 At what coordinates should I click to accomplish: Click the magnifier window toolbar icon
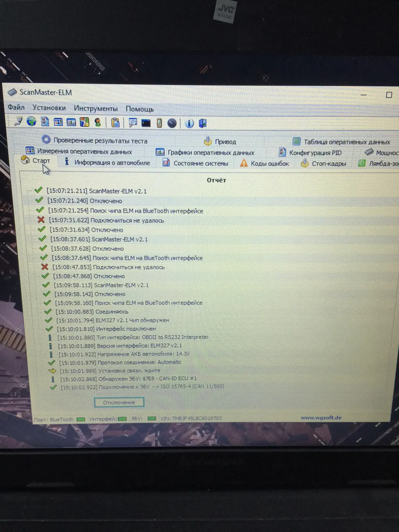click(x=132, y=123)
